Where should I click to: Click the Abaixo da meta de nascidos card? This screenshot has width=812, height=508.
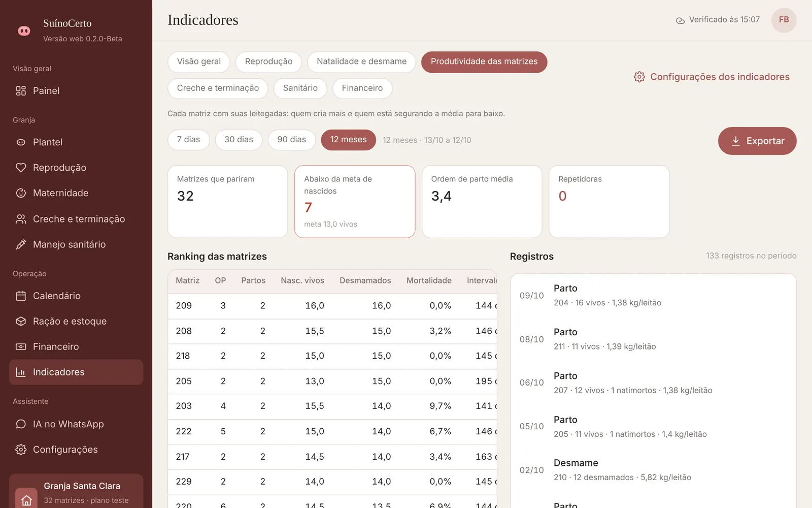coord(355,202)
